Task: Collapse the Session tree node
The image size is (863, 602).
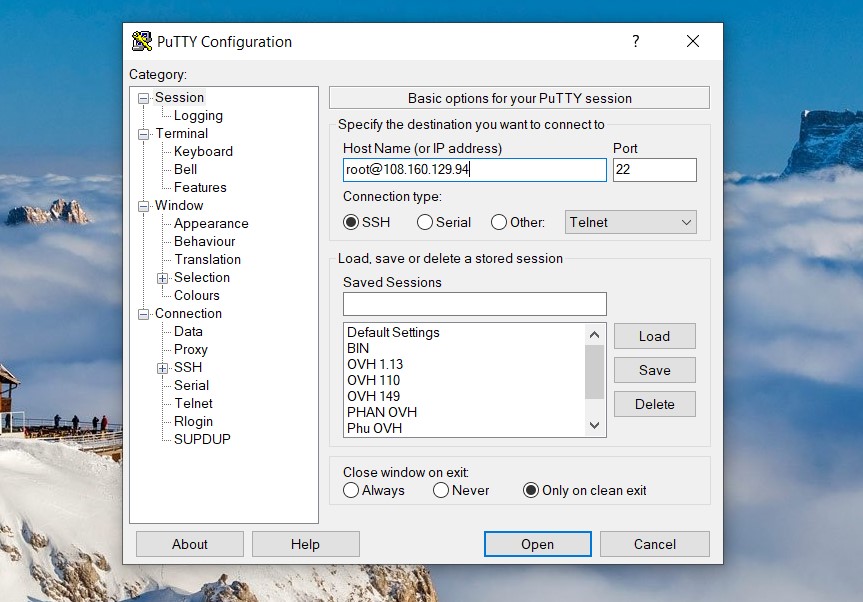Action: (144, 98)
